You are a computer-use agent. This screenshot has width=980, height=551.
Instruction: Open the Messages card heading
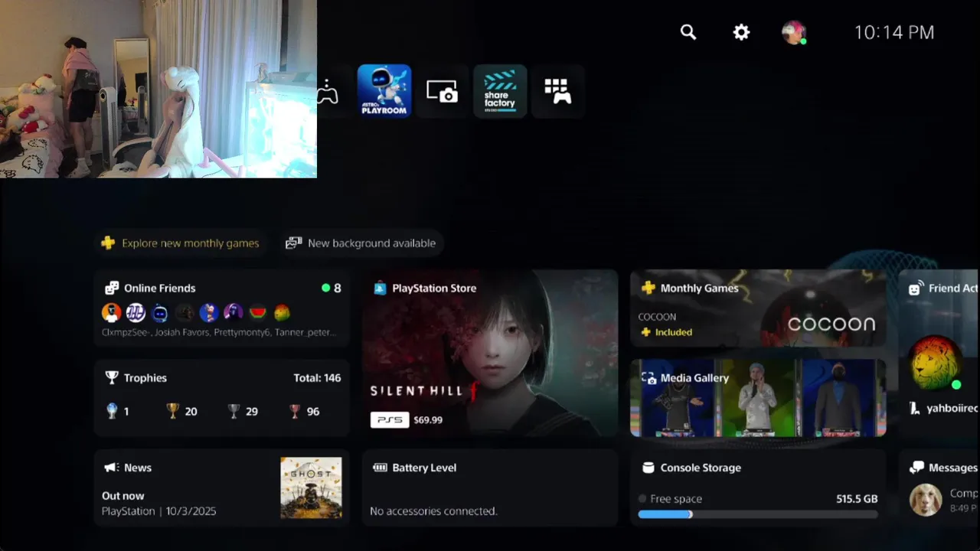tap(953, 467)
